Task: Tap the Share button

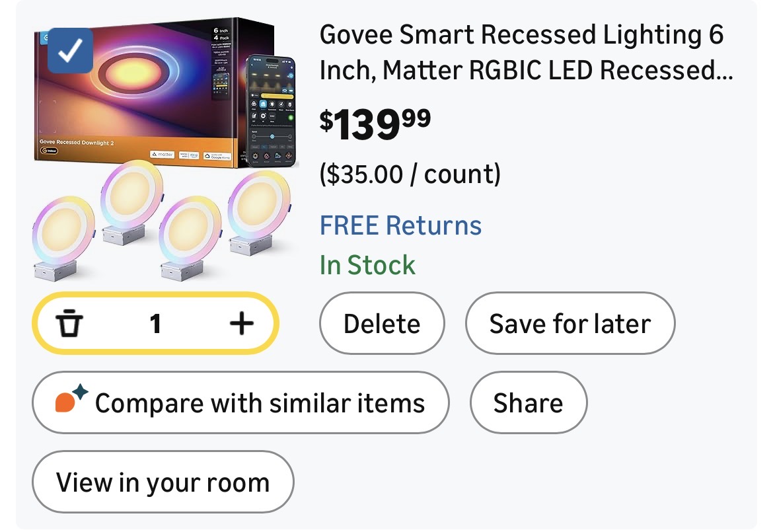Action: [528, 402]
